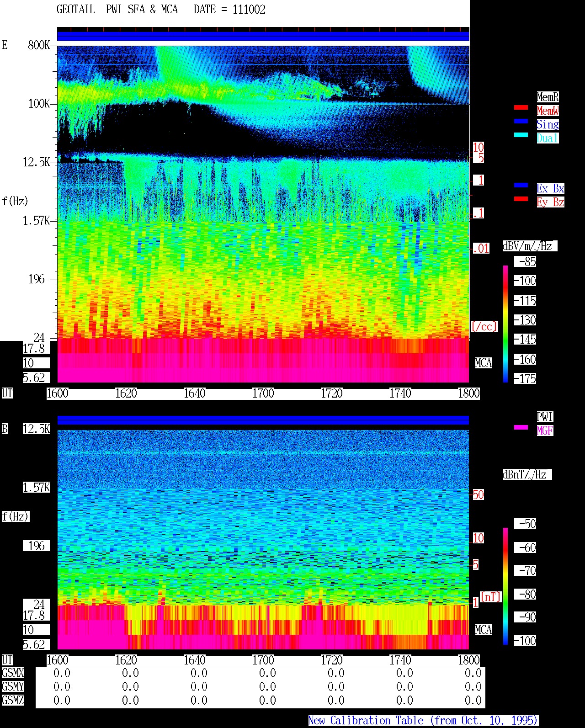Select the 800K frequency axis label

coord(39,45)
